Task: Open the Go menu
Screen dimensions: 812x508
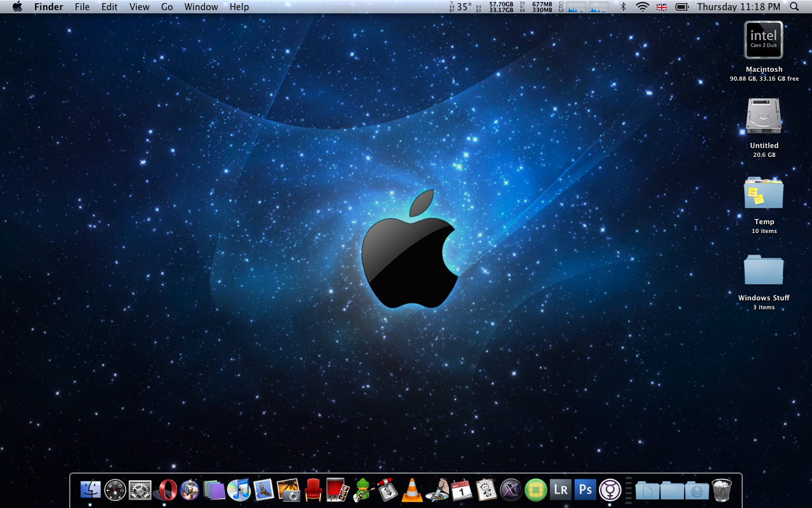Action: click(x=167, y=6)
